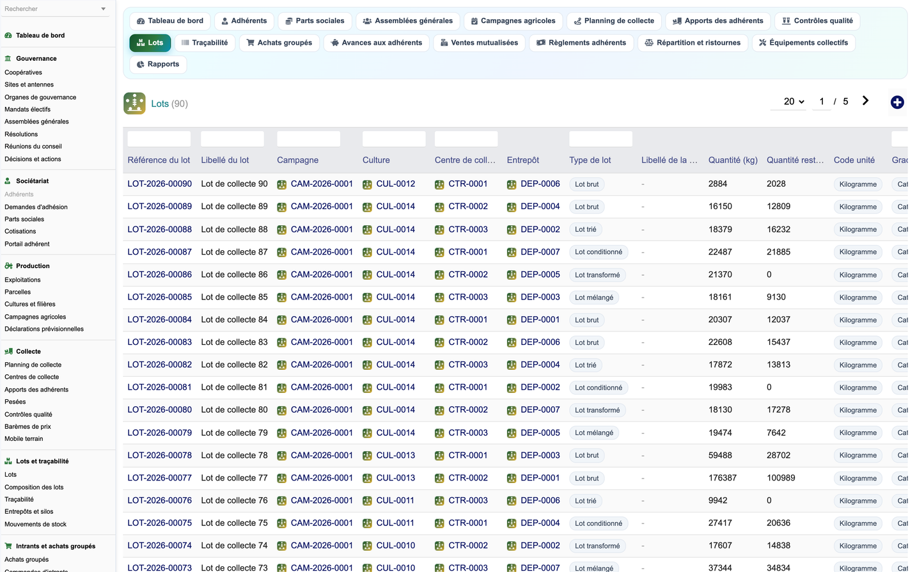Open Répartition et ristournes tab
The height and width of the screenshot is (572, 924).
(693, 43)
